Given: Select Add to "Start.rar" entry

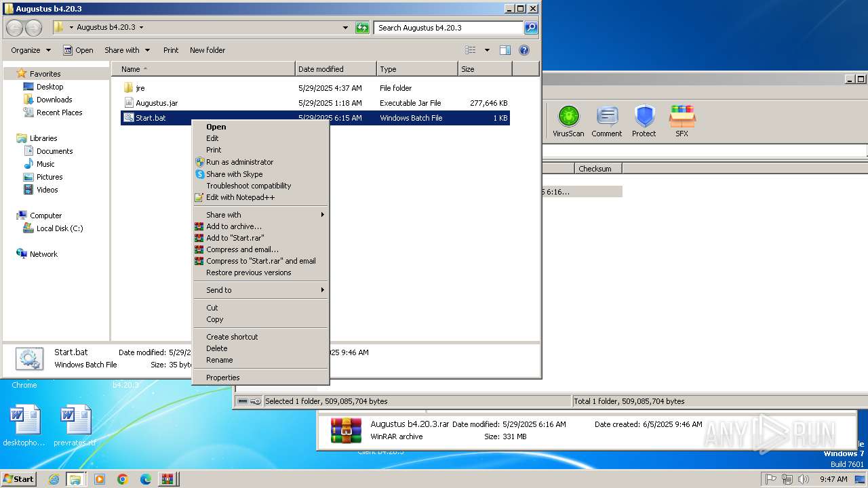Looking at the screenshot, I should [x=260, y=238].
